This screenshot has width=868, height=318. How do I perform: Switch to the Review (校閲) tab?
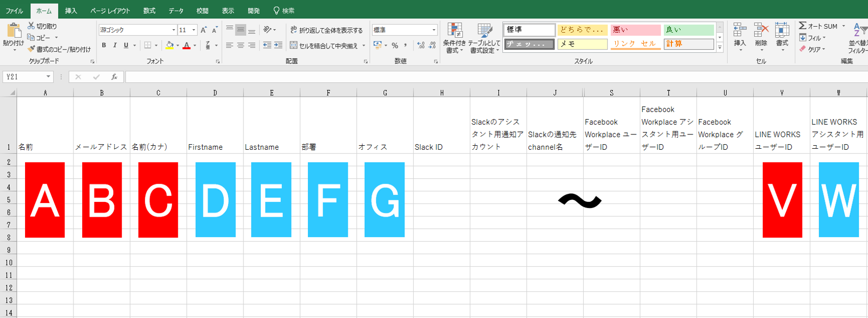click(202, 11)
